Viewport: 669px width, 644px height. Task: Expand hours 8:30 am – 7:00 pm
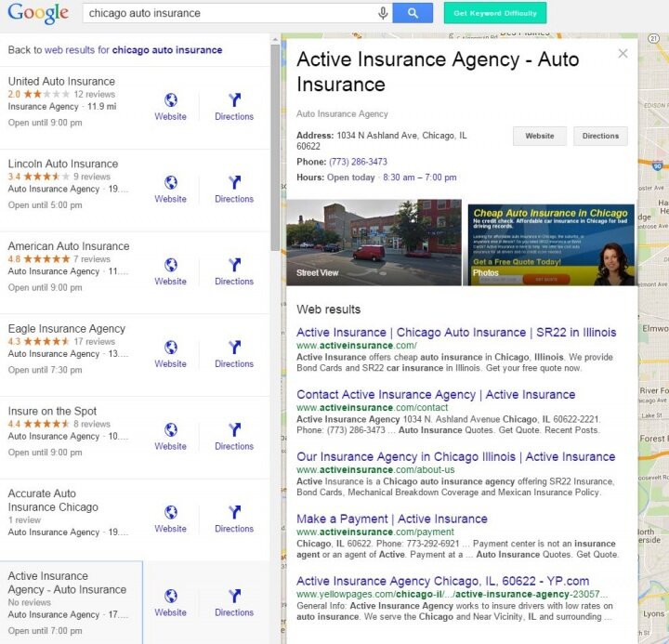[x=419, y=177]
